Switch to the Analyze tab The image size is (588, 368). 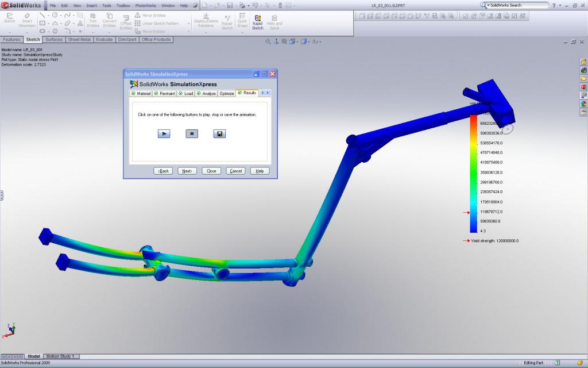click(x=206, y=94)
